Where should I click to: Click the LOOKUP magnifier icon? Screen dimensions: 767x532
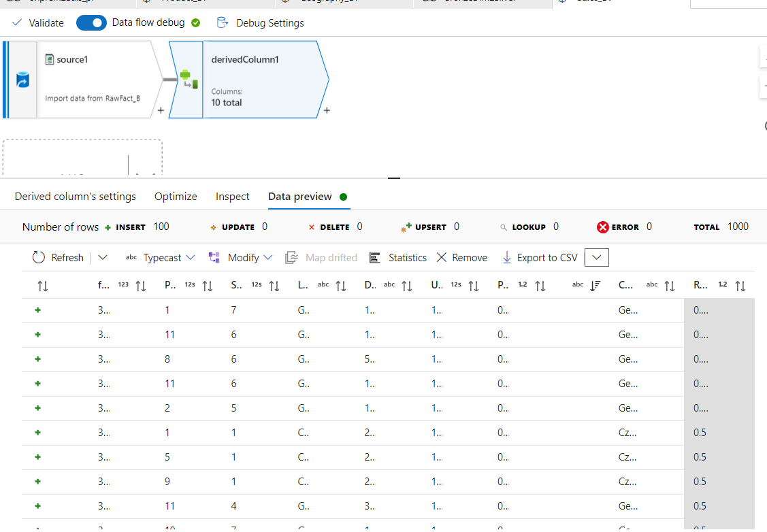tap(504, 227)
